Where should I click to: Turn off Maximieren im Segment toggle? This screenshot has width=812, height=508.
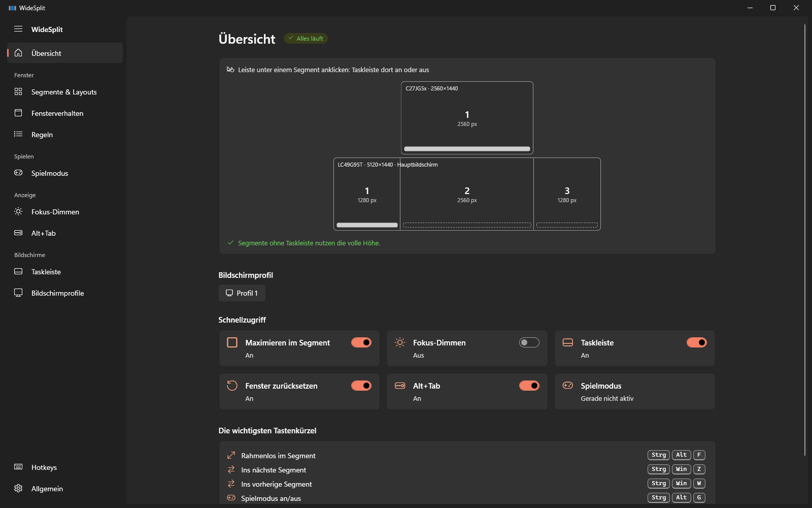[x=361, y=342]
